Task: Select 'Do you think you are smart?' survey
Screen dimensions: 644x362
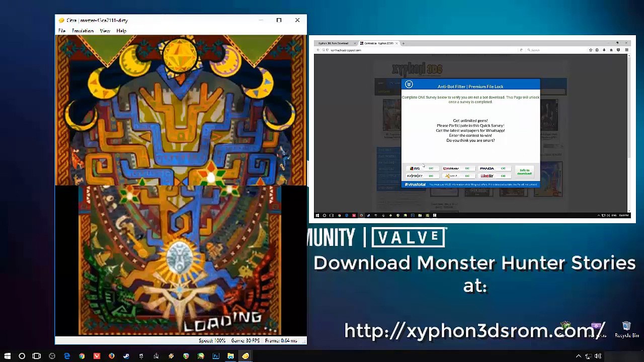Action: coord(470,141)
